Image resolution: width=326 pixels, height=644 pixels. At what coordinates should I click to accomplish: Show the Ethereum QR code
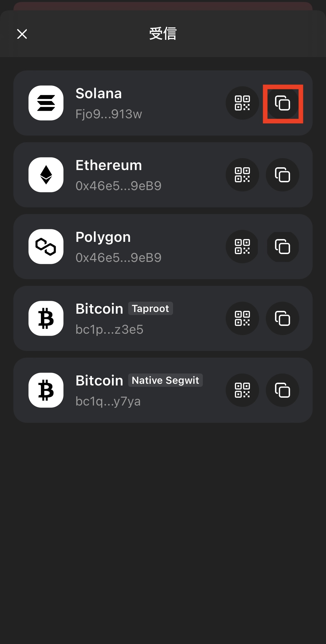(x=242, y=175)
